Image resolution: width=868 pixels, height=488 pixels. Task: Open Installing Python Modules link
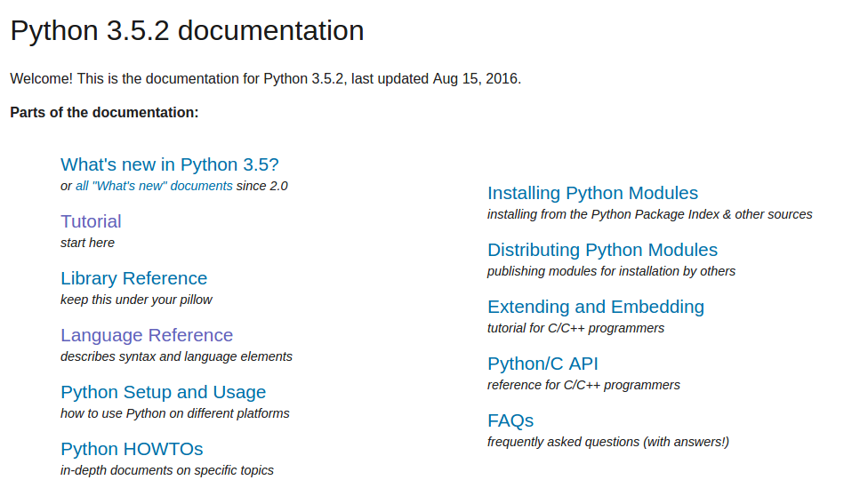(x=592, y=193)
